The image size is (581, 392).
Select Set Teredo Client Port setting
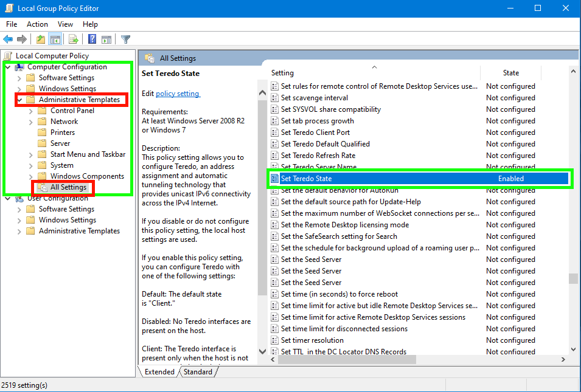315,132
